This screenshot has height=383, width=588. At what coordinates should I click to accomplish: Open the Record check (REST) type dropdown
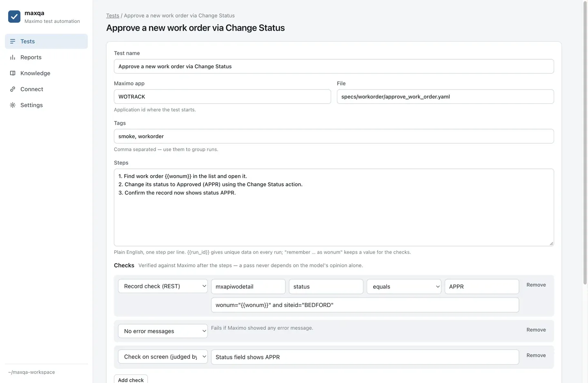point(163,286)
